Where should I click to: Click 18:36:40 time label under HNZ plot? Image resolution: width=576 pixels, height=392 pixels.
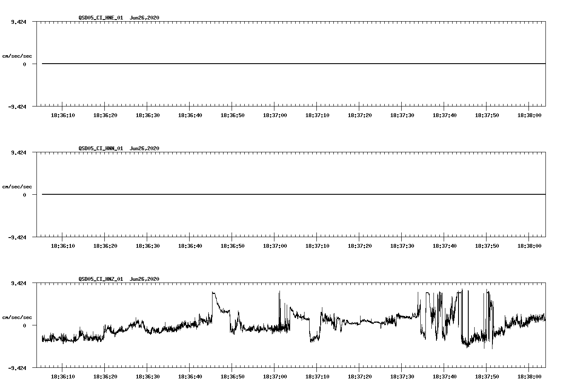coord(190,377)
